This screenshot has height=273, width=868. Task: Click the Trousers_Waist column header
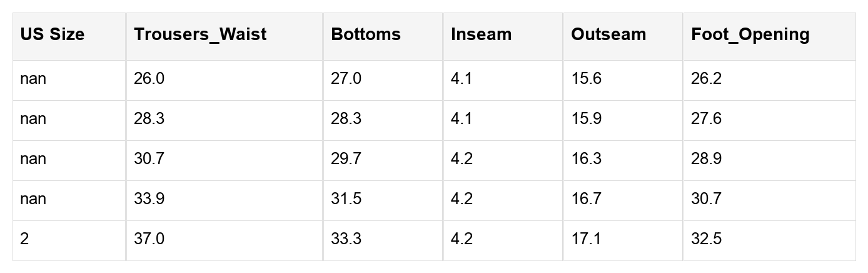tap(200, 34)
